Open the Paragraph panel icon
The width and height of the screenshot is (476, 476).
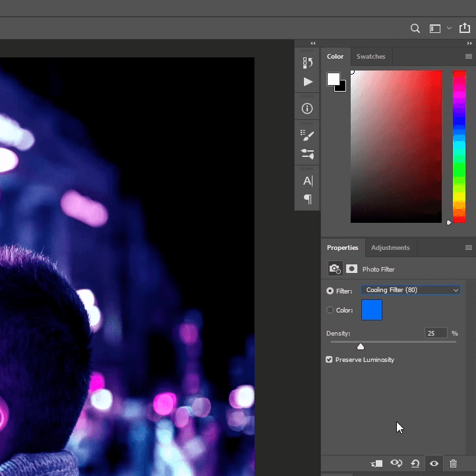point(307,199)
